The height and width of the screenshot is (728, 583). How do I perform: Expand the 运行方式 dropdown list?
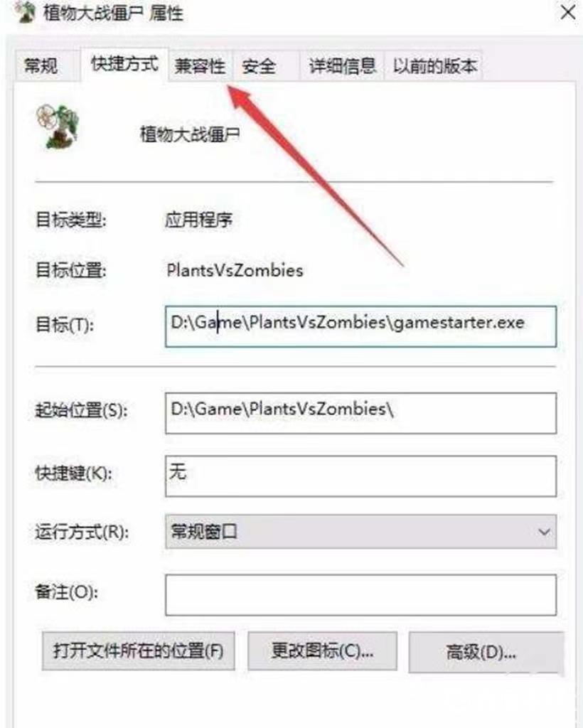[360, 532]
